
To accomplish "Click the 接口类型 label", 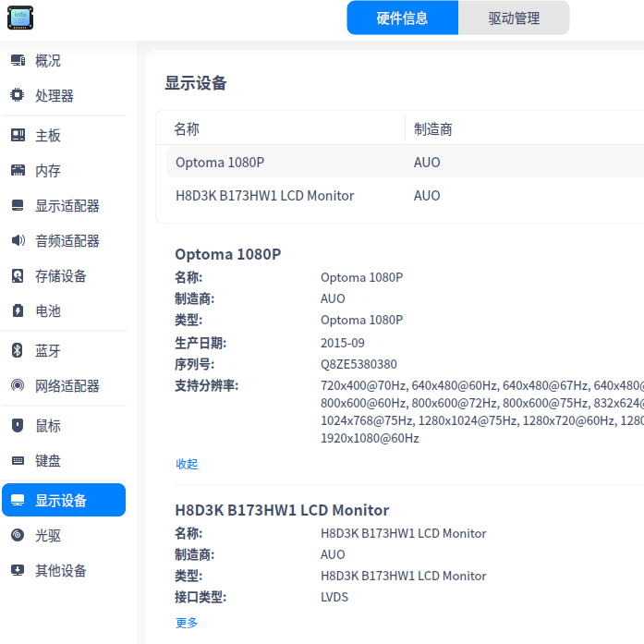I will click(x=200, y=597).
